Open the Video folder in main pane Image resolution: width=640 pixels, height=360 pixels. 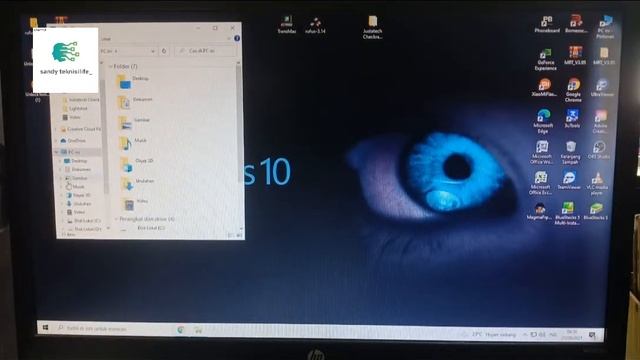coord(136,203)
